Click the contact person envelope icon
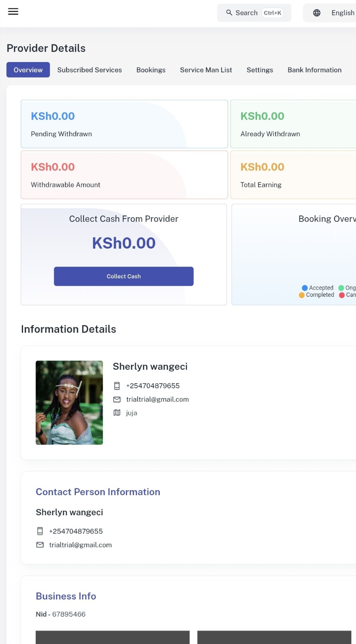The image size is (356, 644). 40,545
